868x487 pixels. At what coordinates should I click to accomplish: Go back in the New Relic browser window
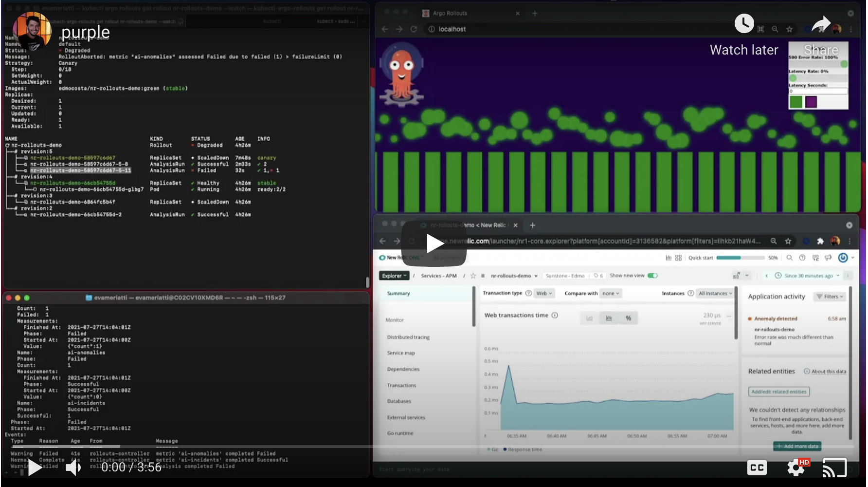click(382, 241)
